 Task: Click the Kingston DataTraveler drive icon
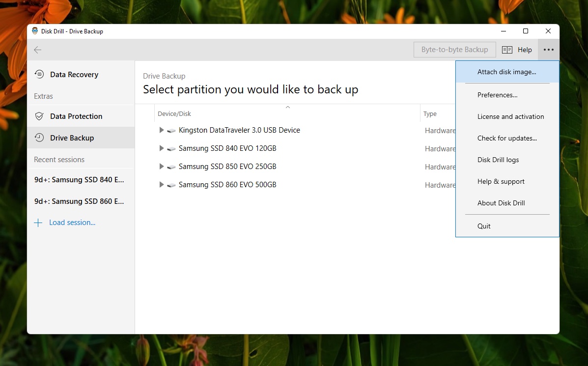point(171,131)
